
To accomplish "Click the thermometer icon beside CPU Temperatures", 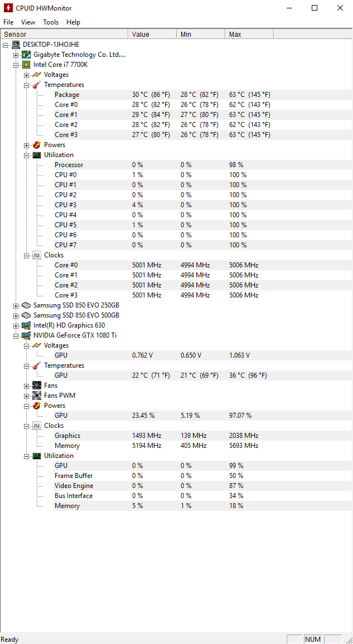I will tap(37, 85).
